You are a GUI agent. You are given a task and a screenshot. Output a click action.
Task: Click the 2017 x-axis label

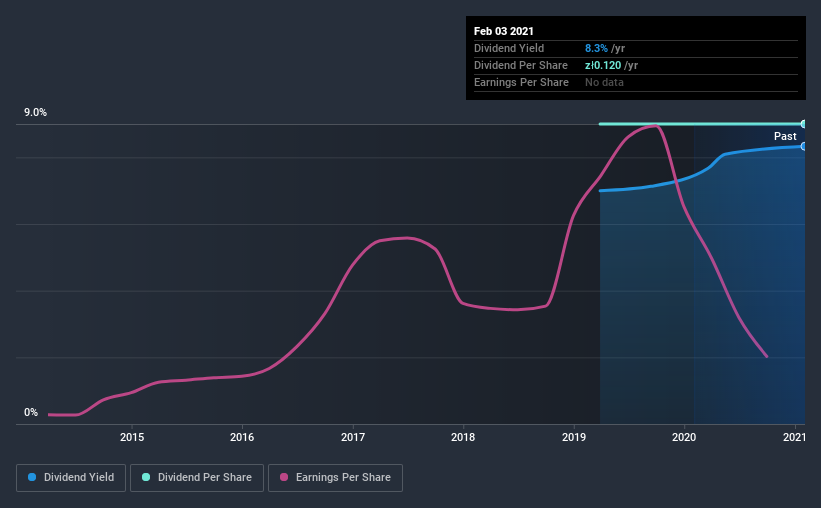[353, 437]
